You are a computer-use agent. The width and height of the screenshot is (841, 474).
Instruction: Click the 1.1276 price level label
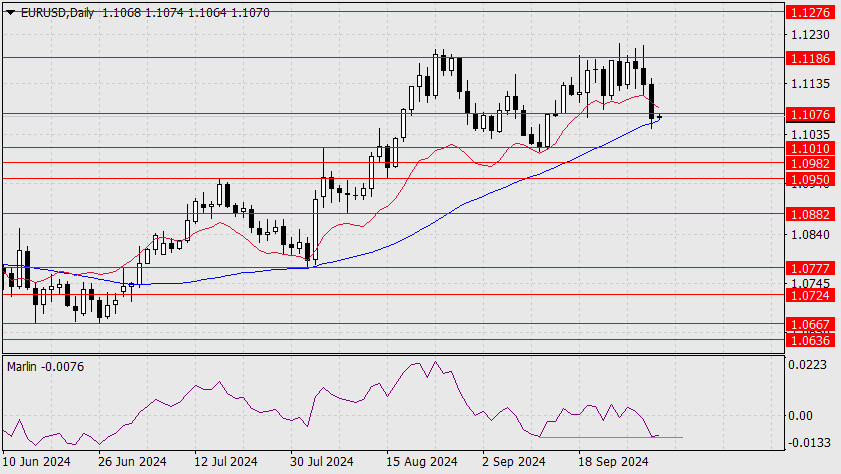tap(810, 12)
